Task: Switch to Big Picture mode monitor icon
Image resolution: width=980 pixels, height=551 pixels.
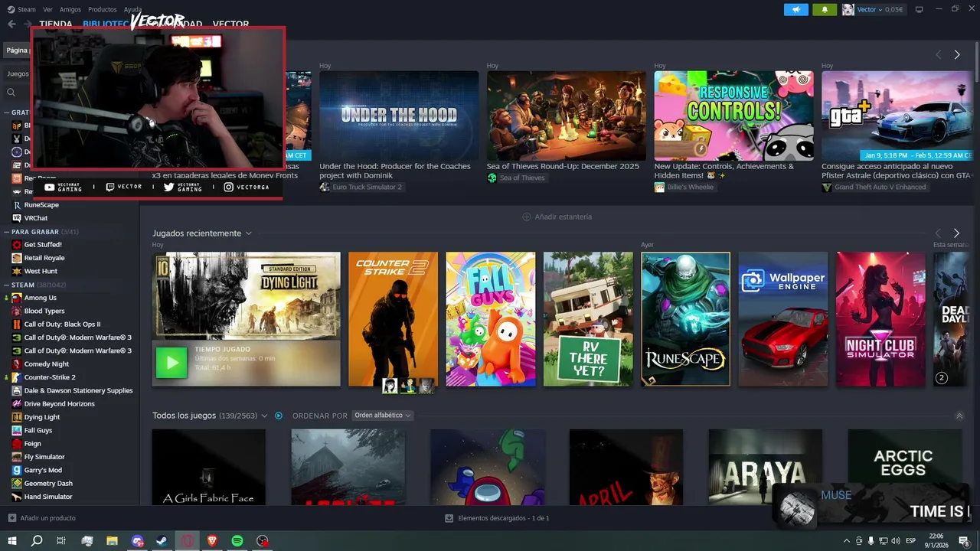Action: 920,9
